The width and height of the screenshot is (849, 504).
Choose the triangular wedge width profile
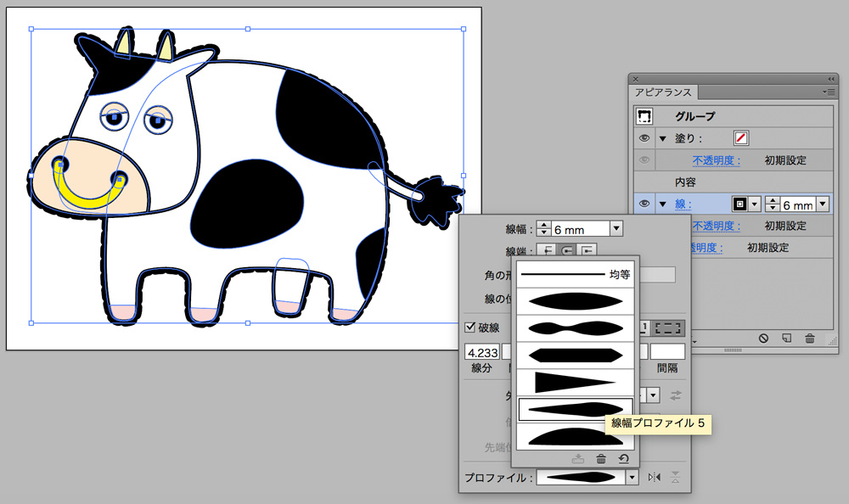click(576, 383)
